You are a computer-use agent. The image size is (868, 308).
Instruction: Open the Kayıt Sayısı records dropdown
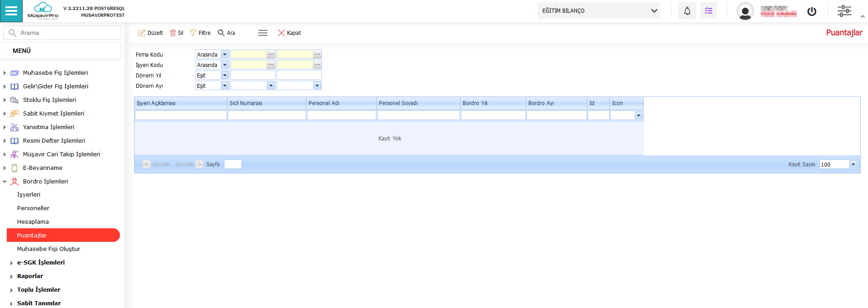853,164
